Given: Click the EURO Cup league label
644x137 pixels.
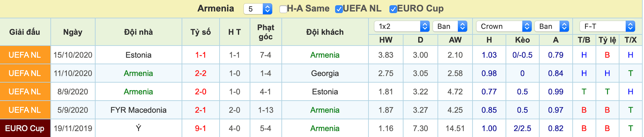Looking at the screenshot, I should [x=25, y=128].
